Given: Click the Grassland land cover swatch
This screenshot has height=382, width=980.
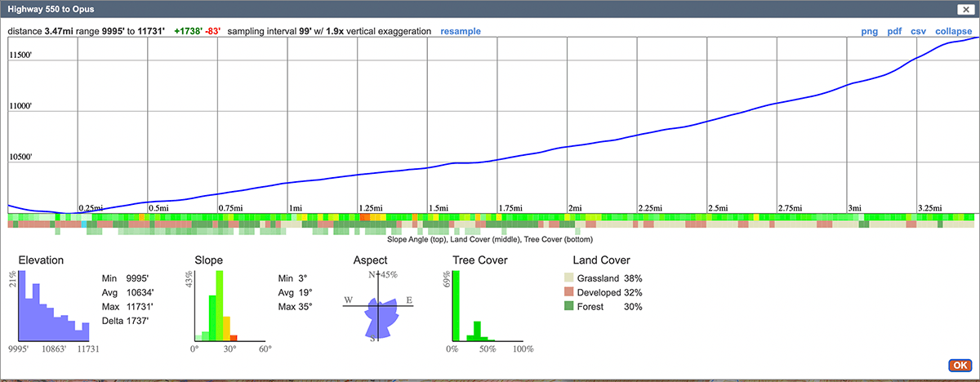Looking at the screenshot, I should coord(571,278).
